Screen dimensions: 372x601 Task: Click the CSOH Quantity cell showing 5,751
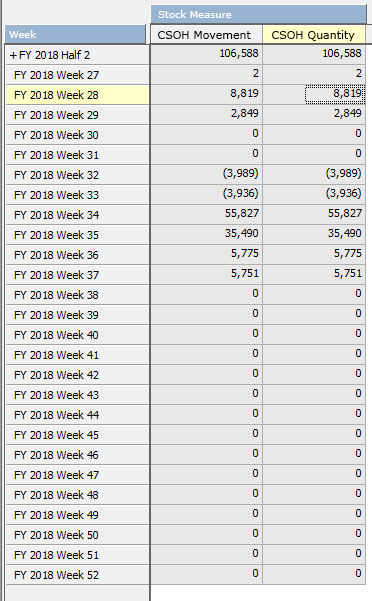point(314,273)
